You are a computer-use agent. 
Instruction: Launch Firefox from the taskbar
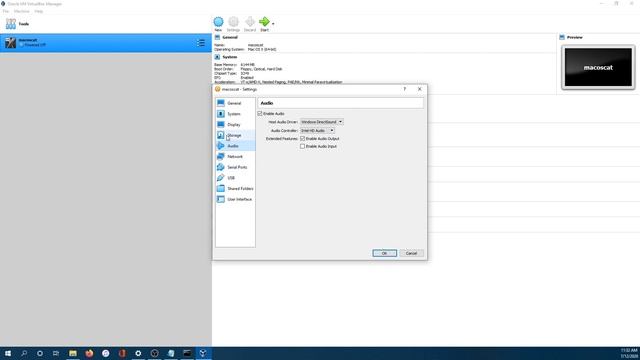pyautogui.click(x=89, y=353)
